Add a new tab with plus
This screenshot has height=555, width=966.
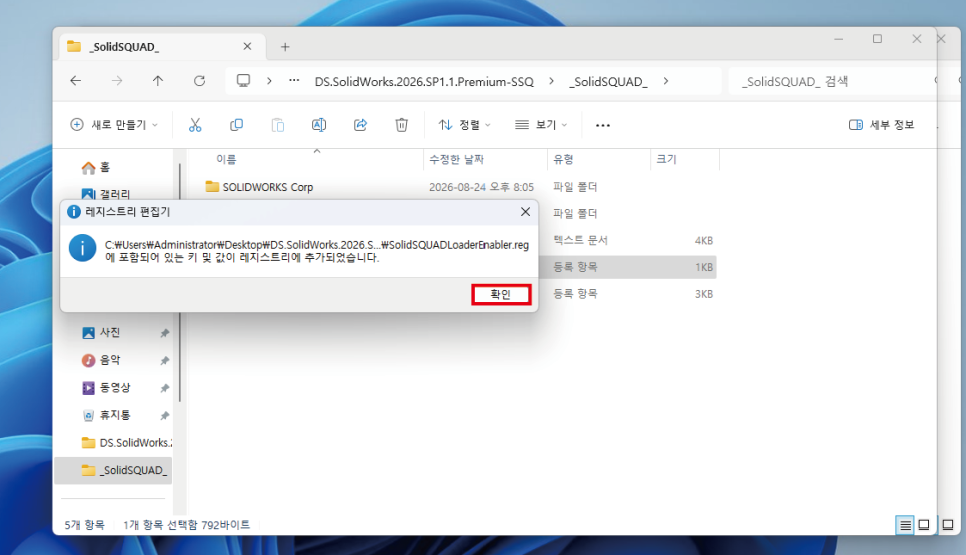[x=285, y=47]
